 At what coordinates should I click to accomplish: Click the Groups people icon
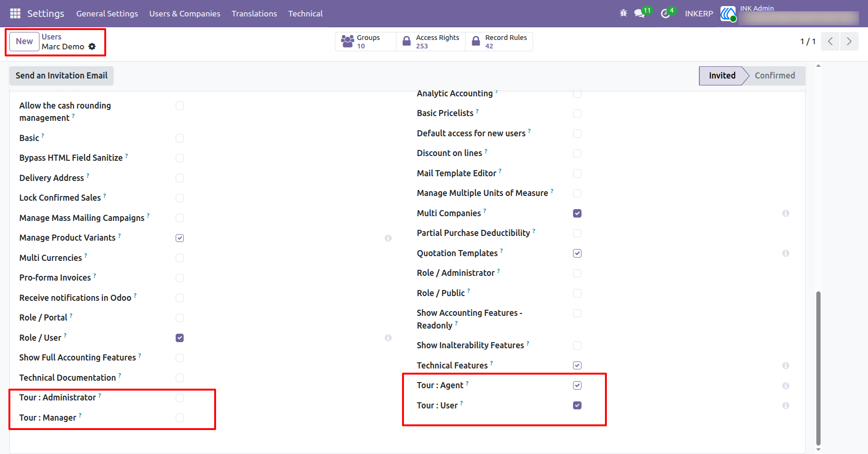coord(348,41)
